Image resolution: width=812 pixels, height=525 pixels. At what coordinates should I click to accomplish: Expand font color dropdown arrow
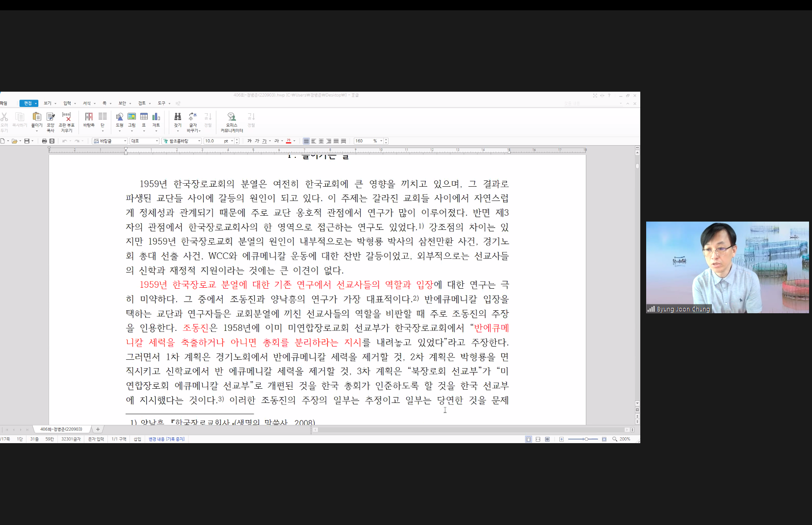tap(294, 141)
